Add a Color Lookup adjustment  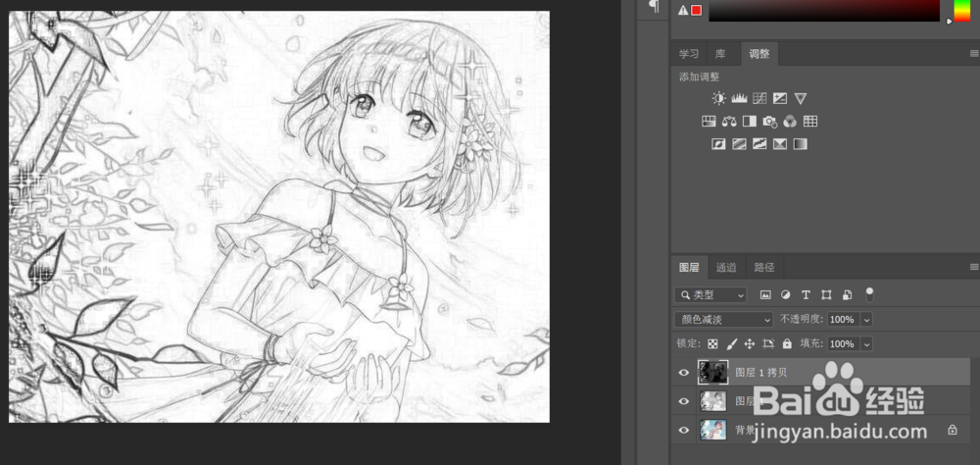810,122
